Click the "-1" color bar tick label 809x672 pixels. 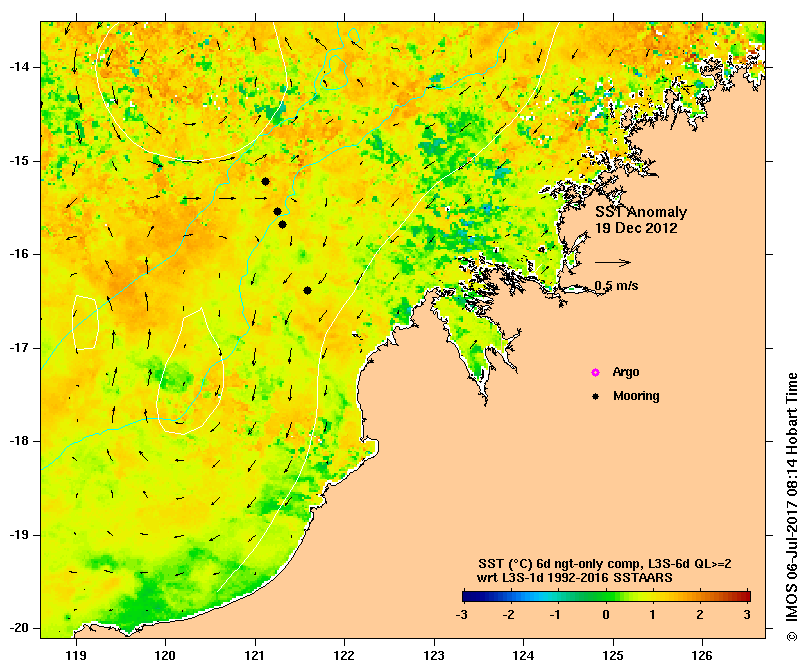pos(556,615)
